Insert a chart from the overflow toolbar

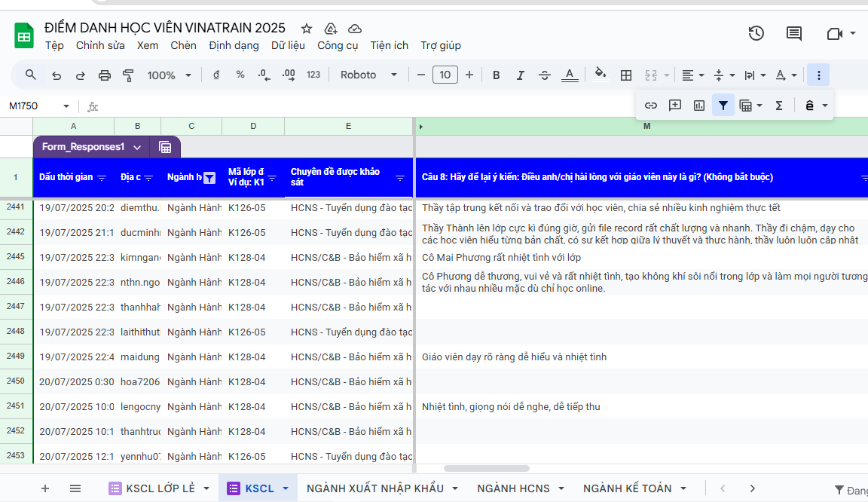pyautogui.click(x=699, y=106)
